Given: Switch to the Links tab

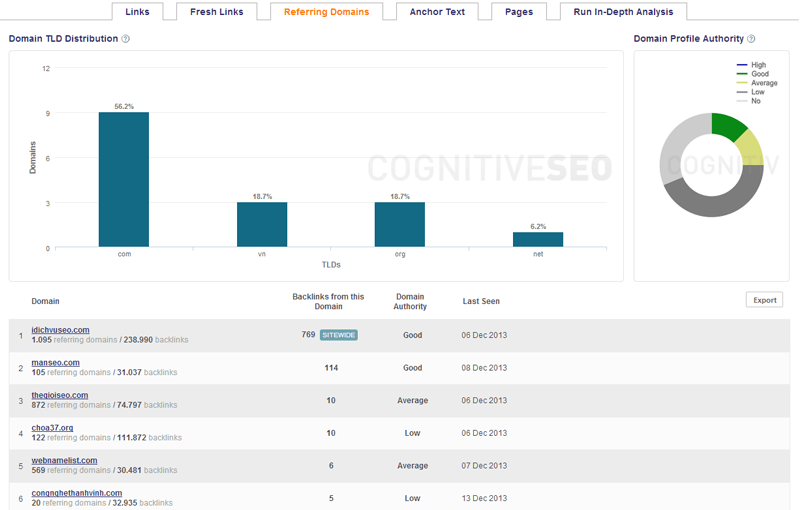Looking at the screenshot, I should pos(138,12).
